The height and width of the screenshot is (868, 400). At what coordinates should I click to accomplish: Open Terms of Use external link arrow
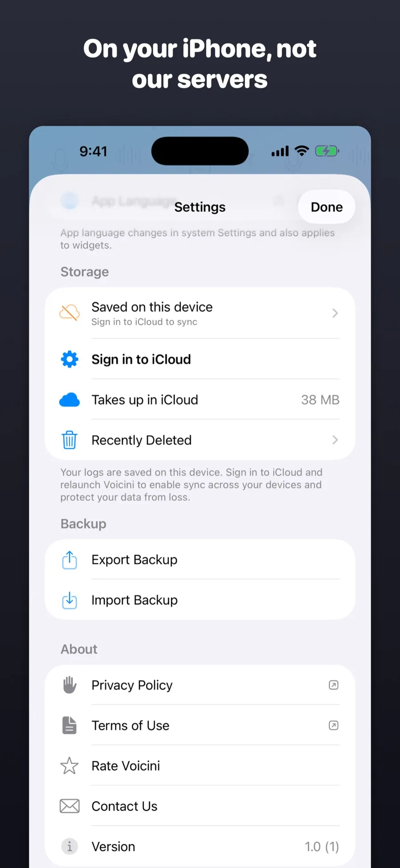point(333,725)
